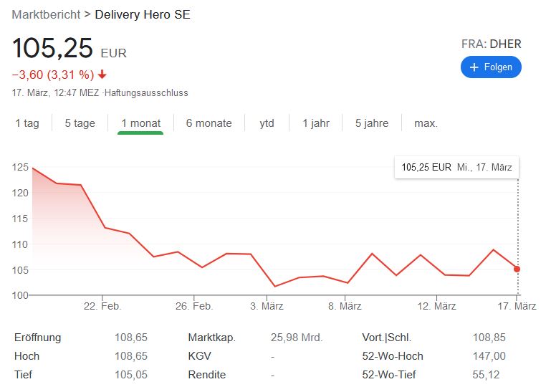
Task: Switch chart to 6 monate range
Action: [209, 123]
